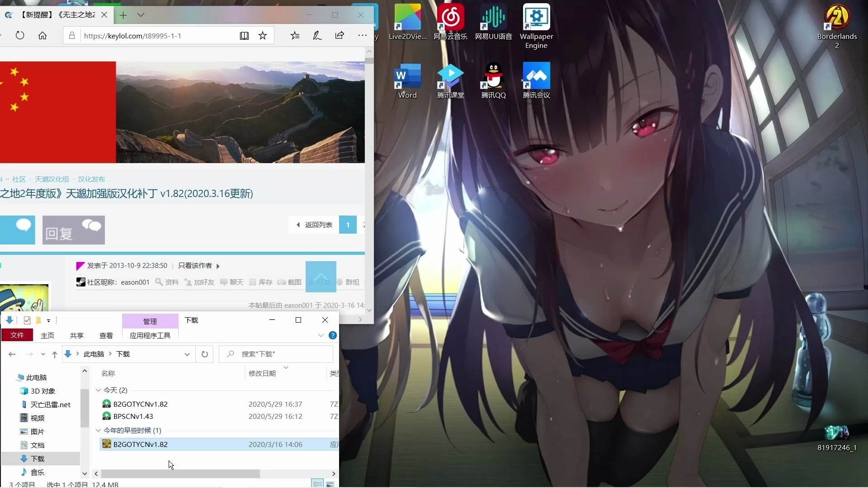The image size is (868, 488).
Task: Select 灭亡迅雷.net in navigation tree
Action: 46,404
